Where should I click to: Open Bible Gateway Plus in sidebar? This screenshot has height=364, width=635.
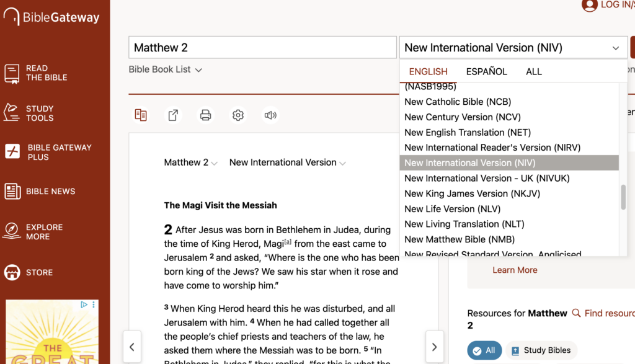(x=50, y=152)
